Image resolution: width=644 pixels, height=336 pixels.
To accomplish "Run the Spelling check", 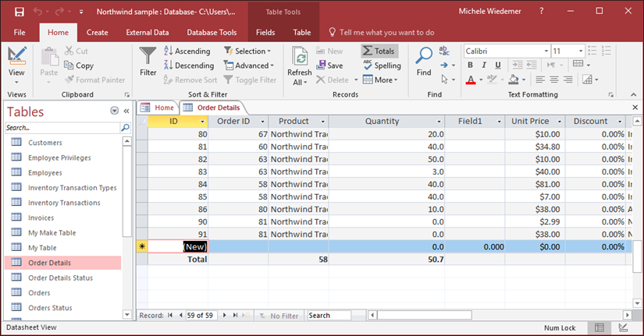I will coord(382,65).
